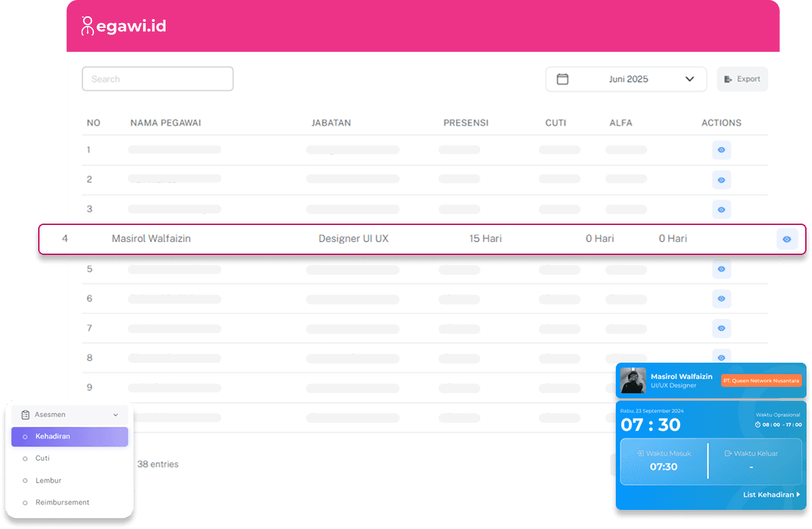View details for row 1 eye icon
The width and height of the screenshot is (812, 529).
[x=721, y=150]
